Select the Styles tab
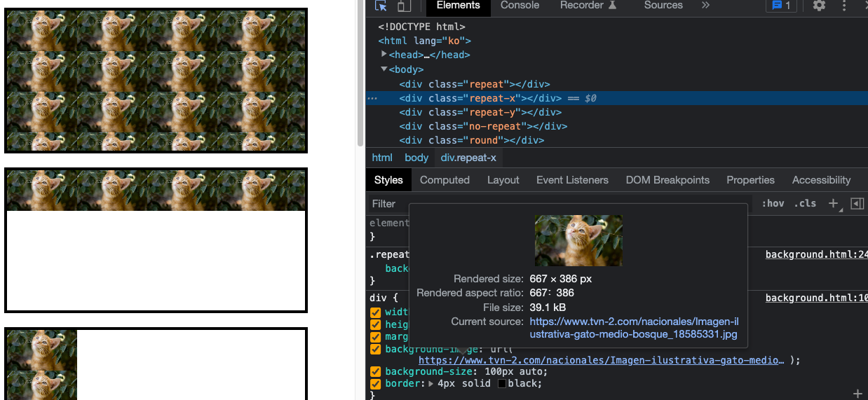Viewport: 868px width, 400px height. [388, 180]
